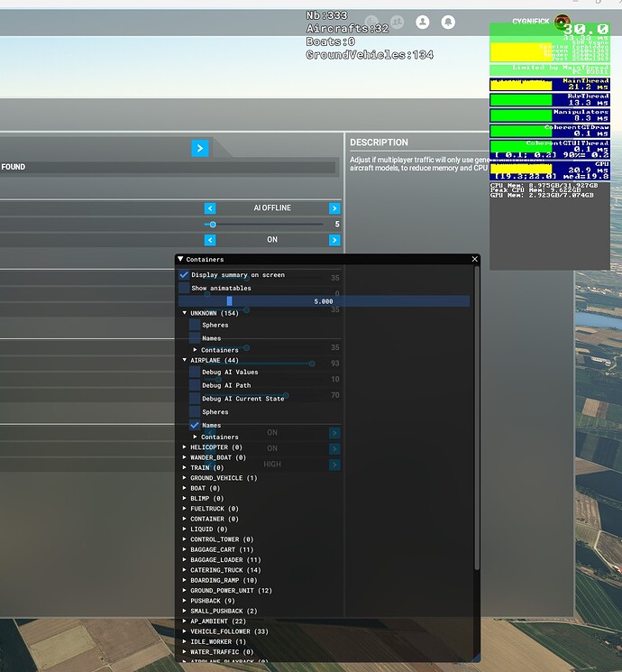Open the profile icon in the top bar
The image size is (622, 672).
(x=423, y=22)
